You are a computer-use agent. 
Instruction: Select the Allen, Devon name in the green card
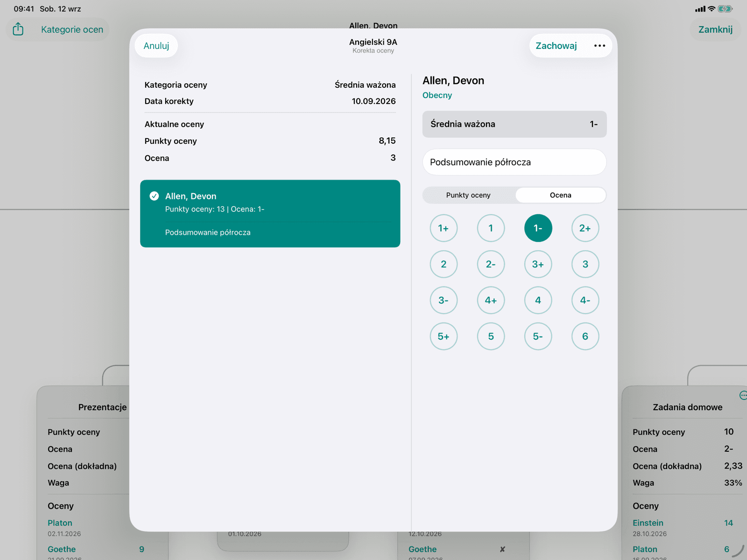click(190, 196)
